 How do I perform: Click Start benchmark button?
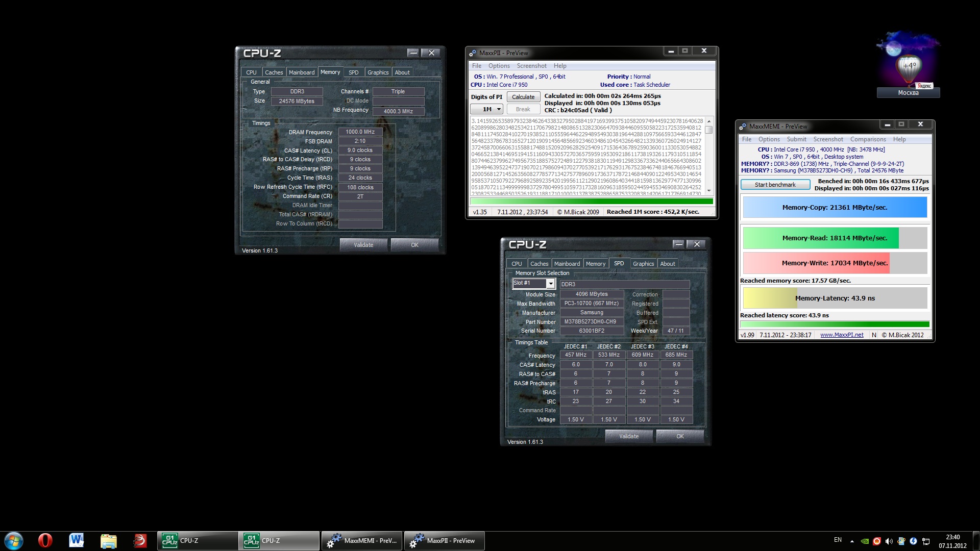(x=775, y=185)
